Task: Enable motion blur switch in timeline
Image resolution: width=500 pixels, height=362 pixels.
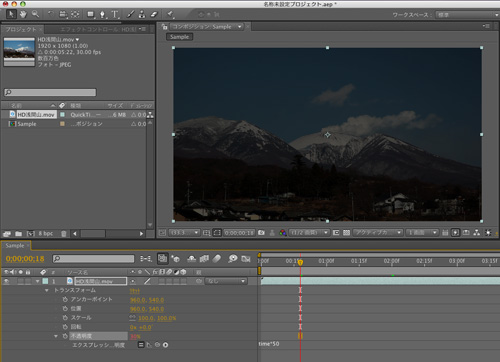Action: pos(217,258)
